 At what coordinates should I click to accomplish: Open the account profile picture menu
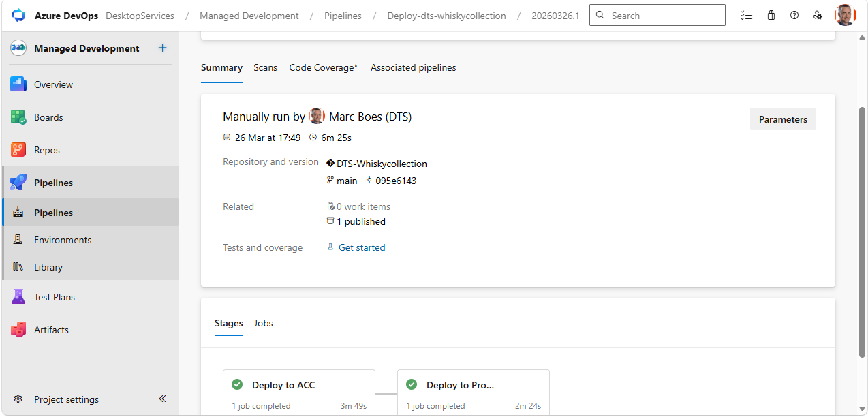coord(846,15)
